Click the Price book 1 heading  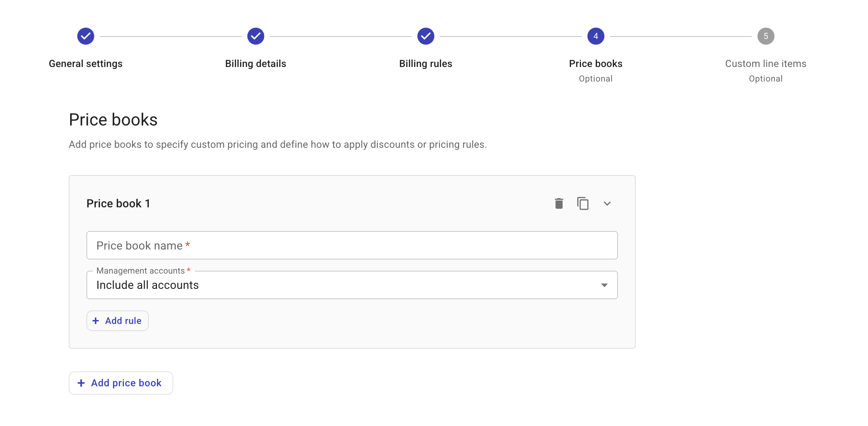[x=118, y=203]
